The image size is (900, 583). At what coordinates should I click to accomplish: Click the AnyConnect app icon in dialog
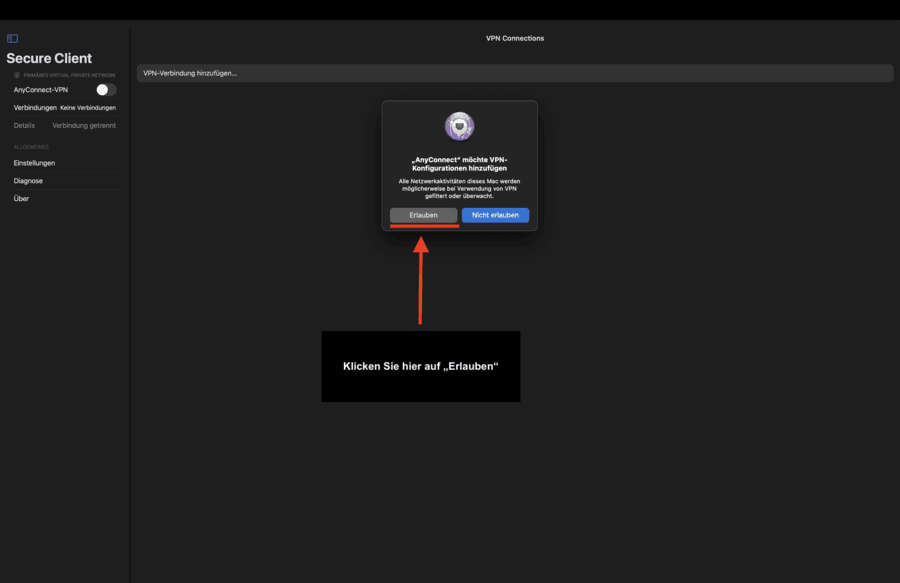[x=459, y=126]
